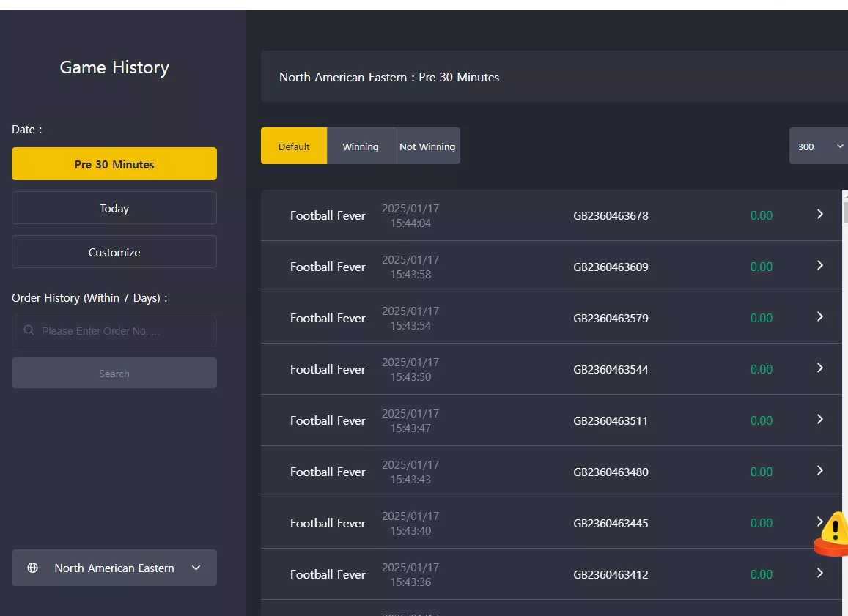Open details arrow for order GB2360463511

click(x=820, y=419)
